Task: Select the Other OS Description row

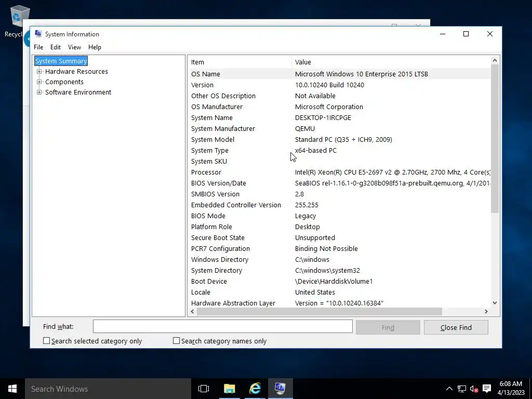Action: (339, 96)
